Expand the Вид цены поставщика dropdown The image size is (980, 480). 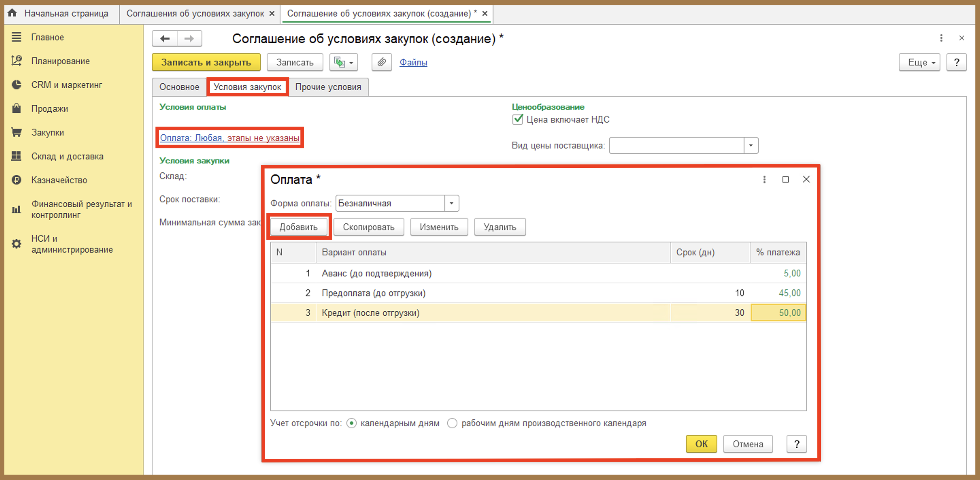[x=751, y=145]
